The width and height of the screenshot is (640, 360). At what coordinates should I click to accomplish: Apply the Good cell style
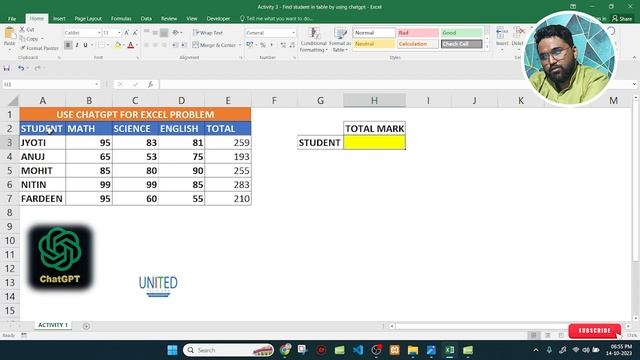pos(461,33)
